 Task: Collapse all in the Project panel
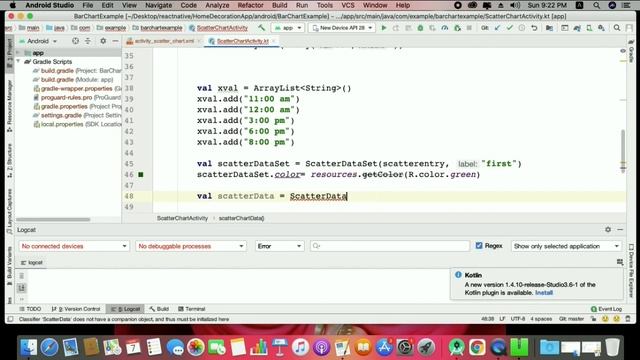(88, 41)
